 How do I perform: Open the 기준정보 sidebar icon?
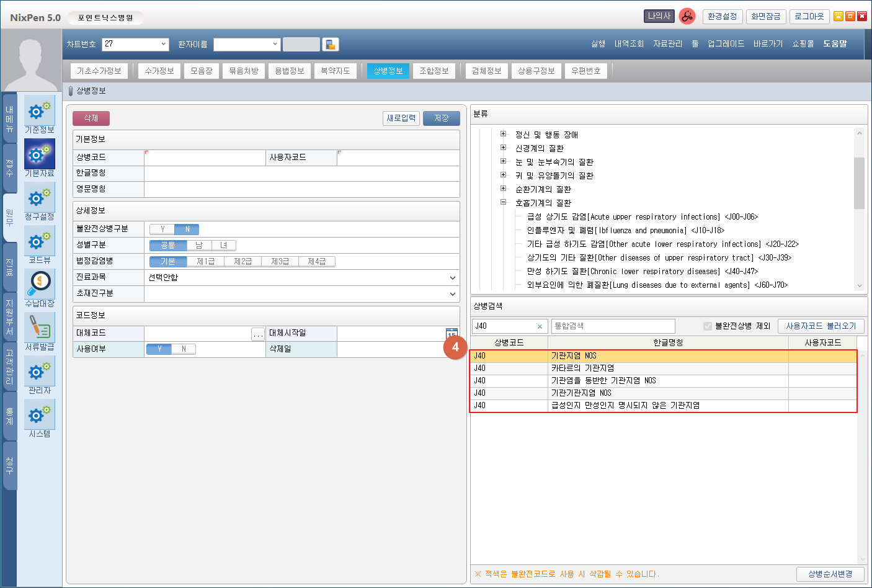[x=39, y=111]
